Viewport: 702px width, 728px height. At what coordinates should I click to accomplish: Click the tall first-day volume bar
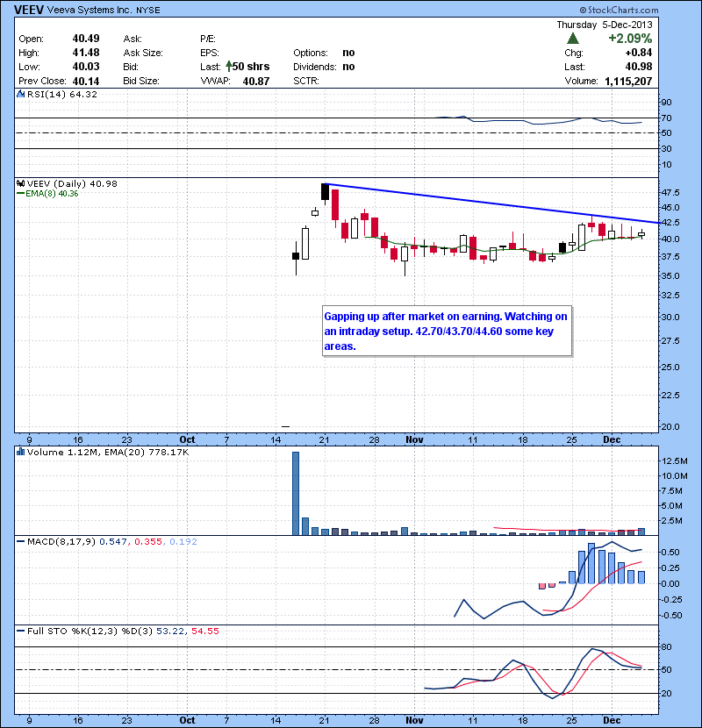tap(296, 494)
